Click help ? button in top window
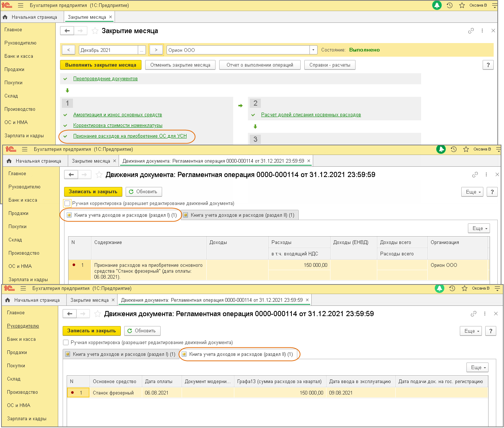This screenshot has width=504, height=428. 488,65
